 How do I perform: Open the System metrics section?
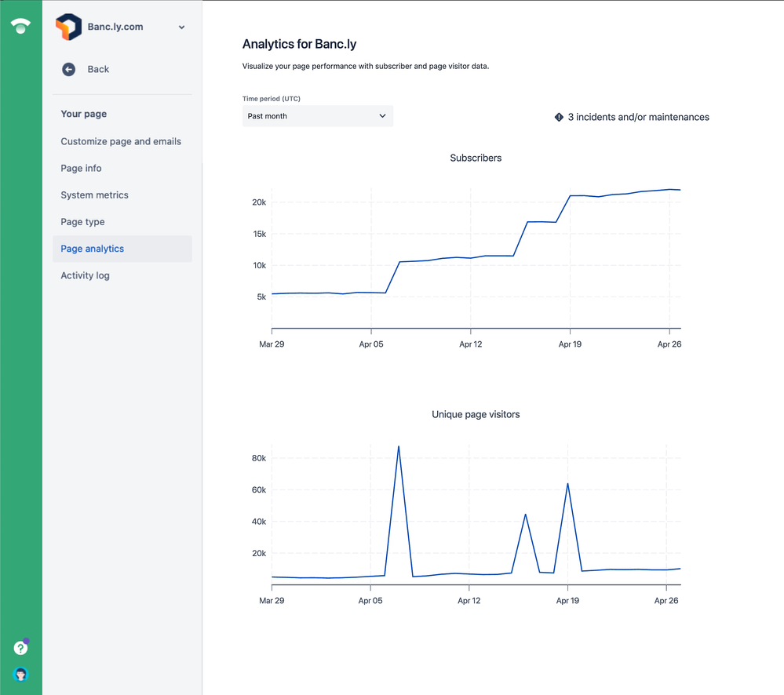pos(93,195)
